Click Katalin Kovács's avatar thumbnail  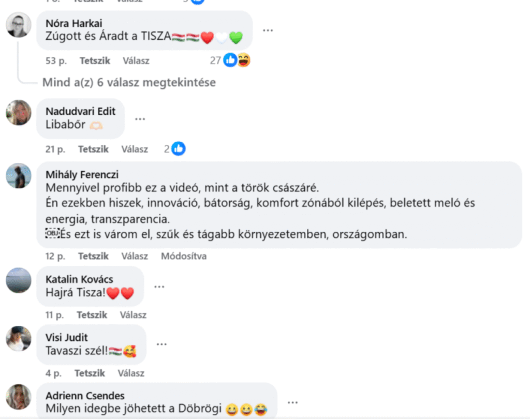click(x=19, y=280)
